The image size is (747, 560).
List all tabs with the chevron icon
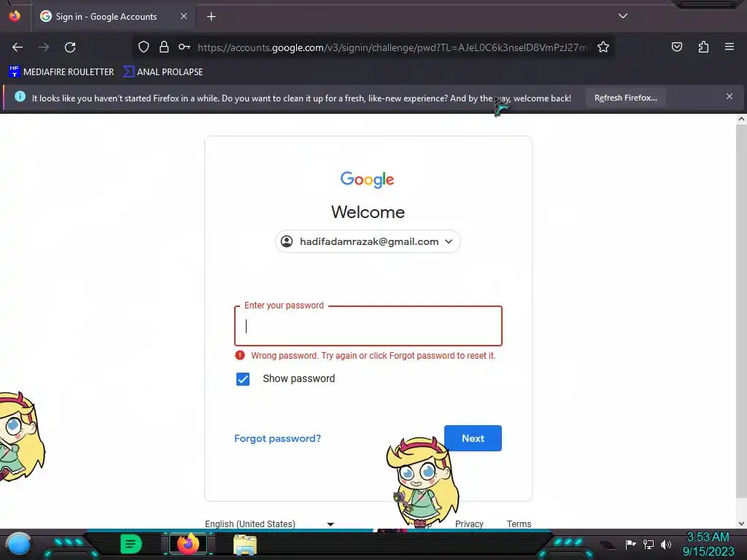point(623,16)
